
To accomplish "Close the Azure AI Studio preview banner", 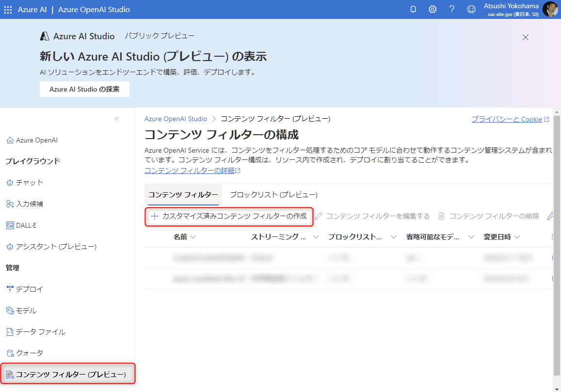I will 526,37.
